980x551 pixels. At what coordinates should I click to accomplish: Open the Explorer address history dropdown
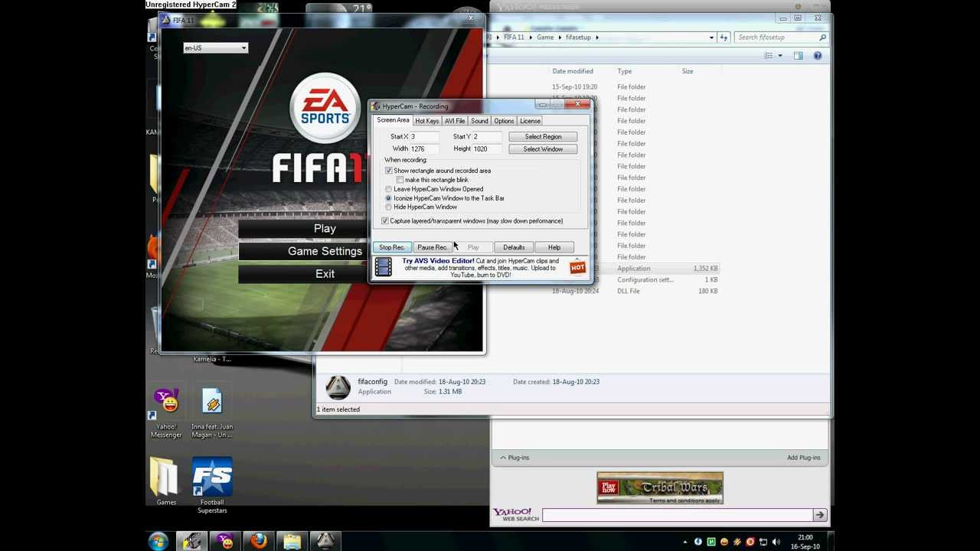coord(711,37)
